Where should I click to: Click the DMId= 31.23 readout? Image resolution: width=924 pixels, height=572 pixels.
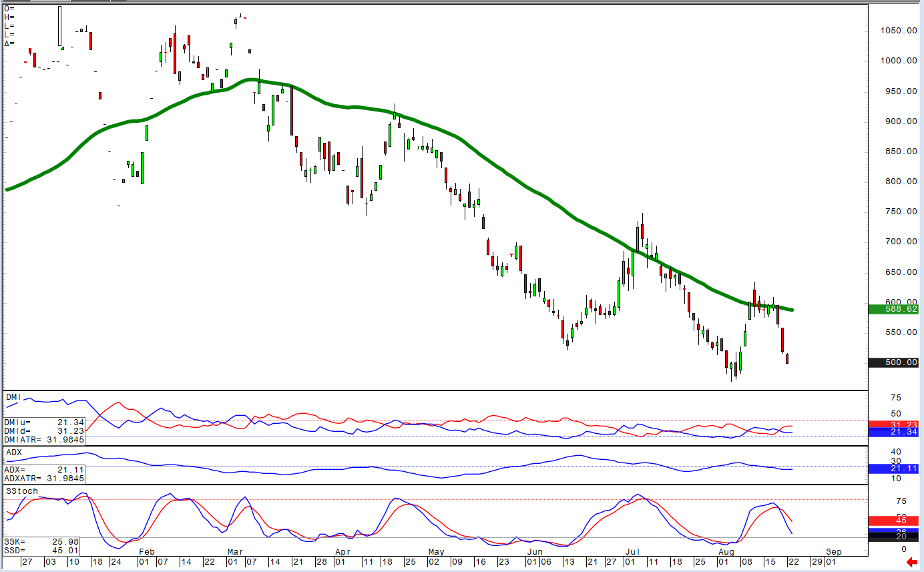[x=44, y=431]
